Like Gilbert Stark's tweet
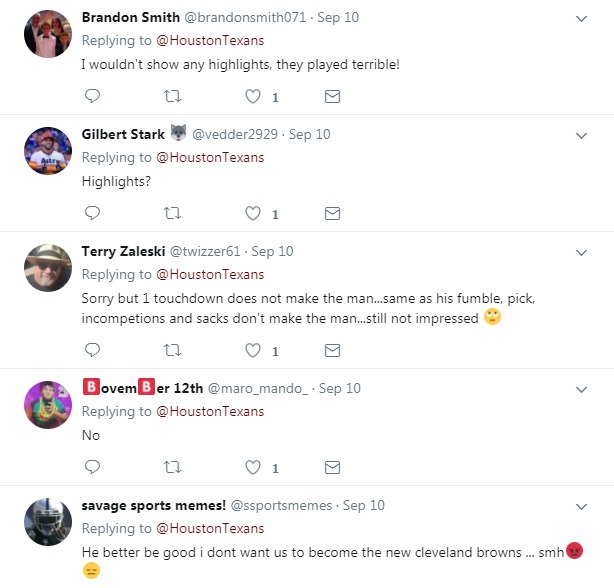This screenshot has height=588, width=614. point(253,213)
